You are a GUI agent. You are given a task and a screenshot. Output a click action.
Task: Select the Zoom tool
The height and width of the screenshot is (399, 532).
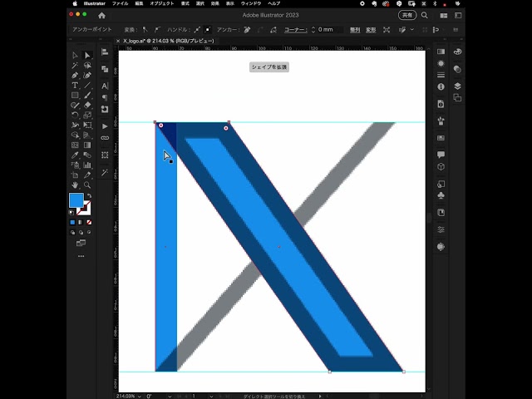pos(87,185)
